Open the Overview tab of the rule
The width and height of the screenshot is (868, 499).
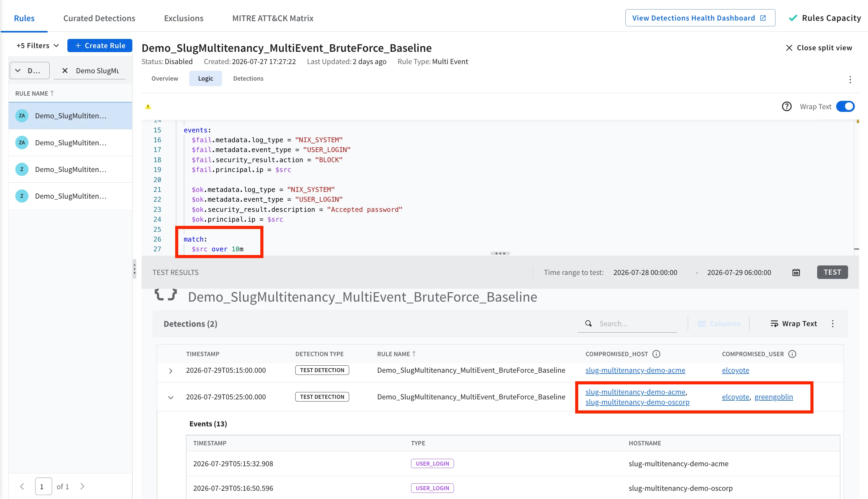(x=165, y=78)
